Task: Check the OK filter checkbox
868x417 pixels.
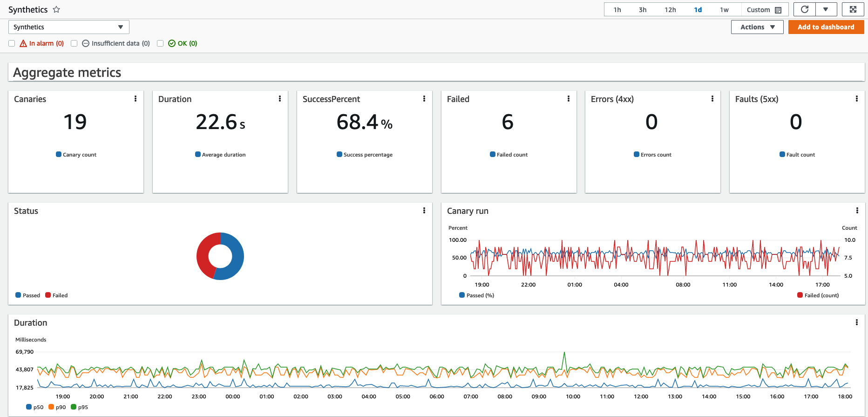Action: click(160, 43)
